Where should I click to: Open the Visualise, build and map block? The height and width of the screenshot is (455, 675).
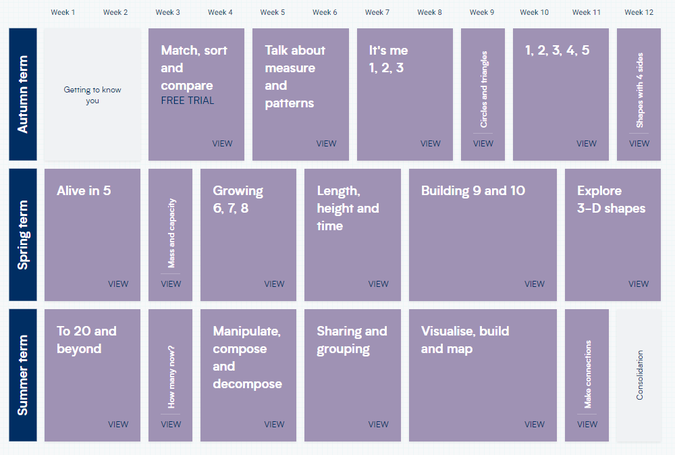(483, 375)
